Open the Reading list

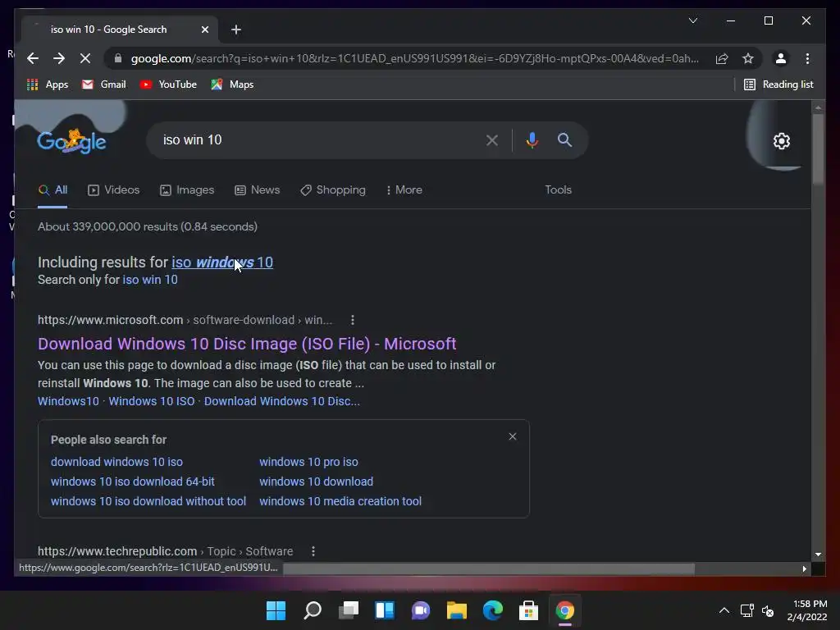point(778,84)
